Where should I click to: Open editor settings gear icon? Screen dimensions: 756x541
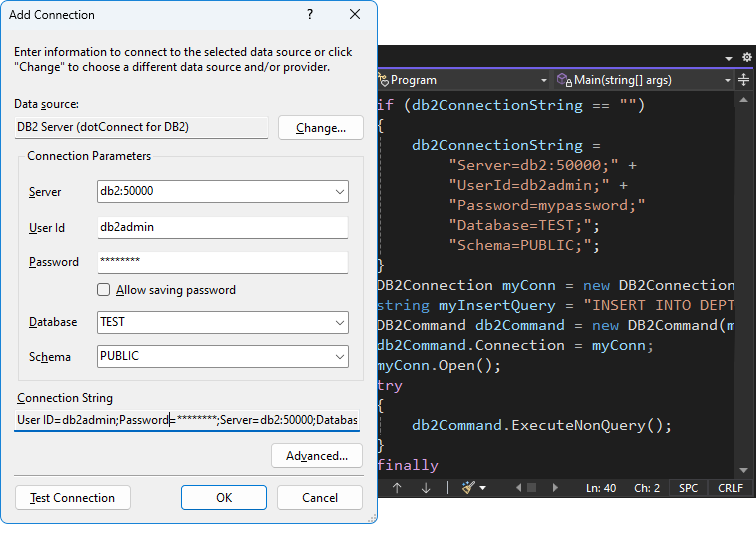(x=746, y=57)
